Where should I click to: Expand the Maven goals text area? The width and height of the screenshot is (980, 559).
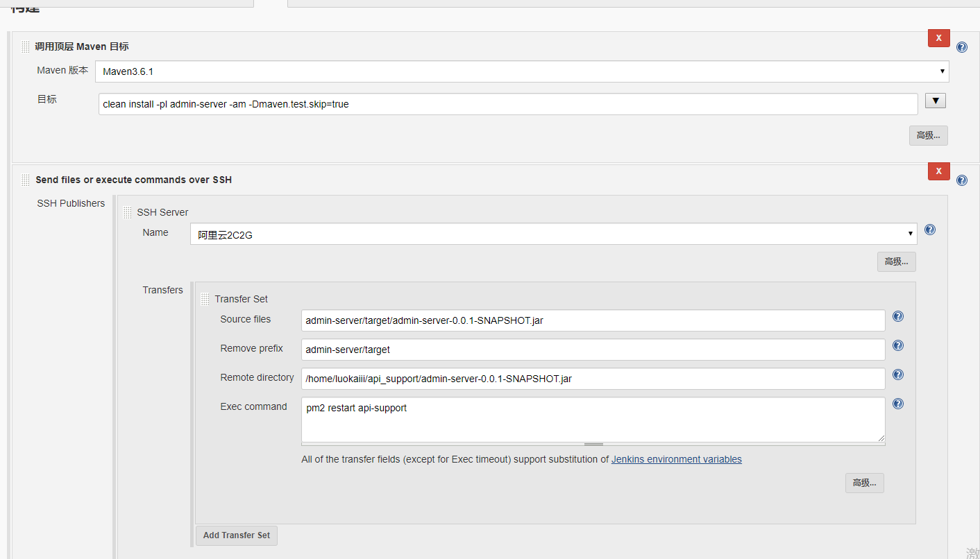coord(936,101)
